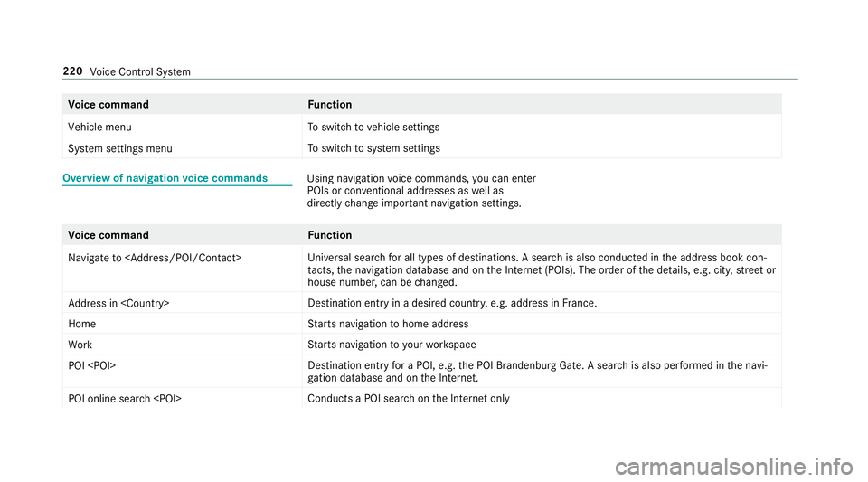
Task: Click the Voice Control System header title
Action: tap(140, 72)
